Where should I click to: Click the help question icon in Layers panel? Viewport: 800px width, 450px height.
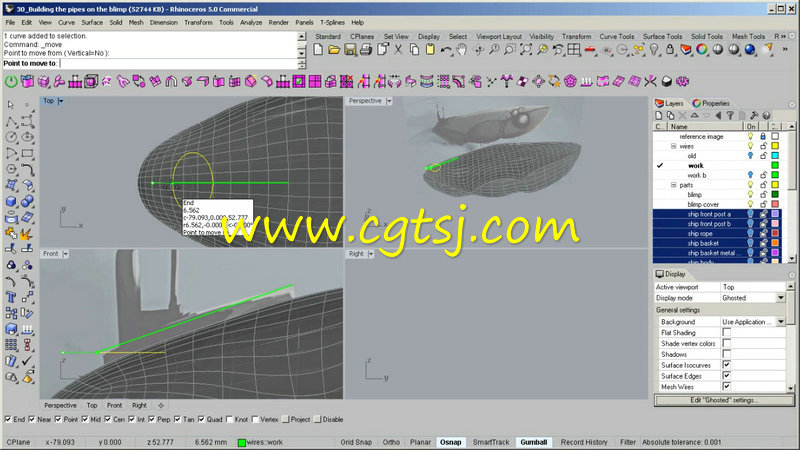coord(766,115)
